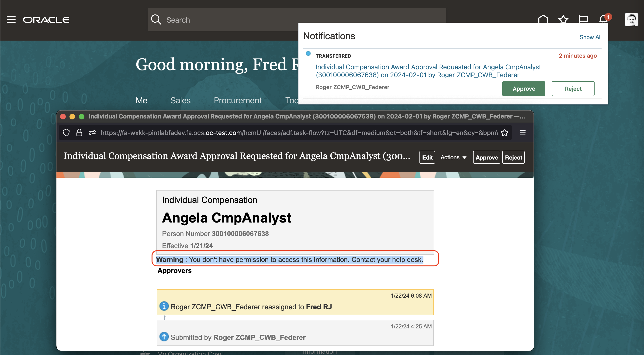644x355 pixels.
Task: Click green Approve button in notification
Action: [x=523, y=89]
